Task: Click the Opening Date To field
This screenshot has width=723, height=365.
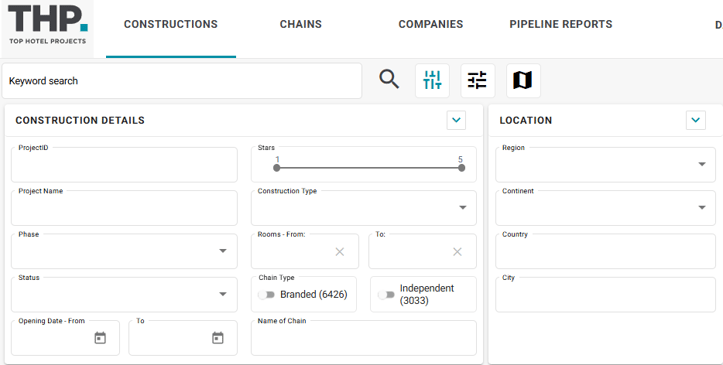Action: (x=183, y=338)
